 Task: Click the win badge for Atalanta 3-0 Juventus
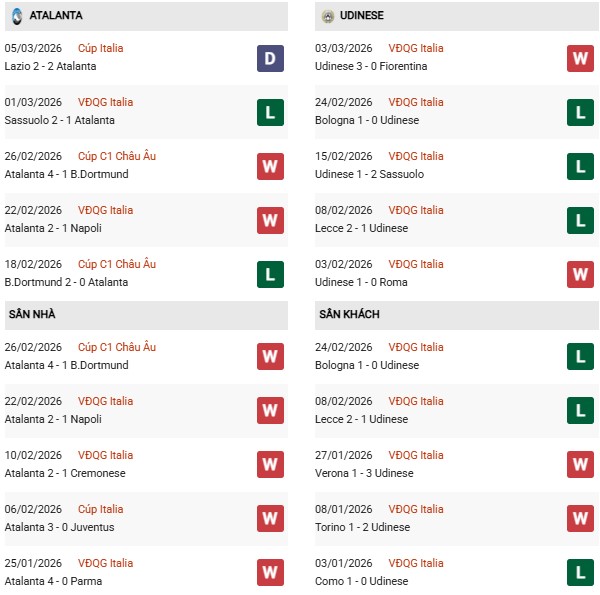tap(270, 519)
